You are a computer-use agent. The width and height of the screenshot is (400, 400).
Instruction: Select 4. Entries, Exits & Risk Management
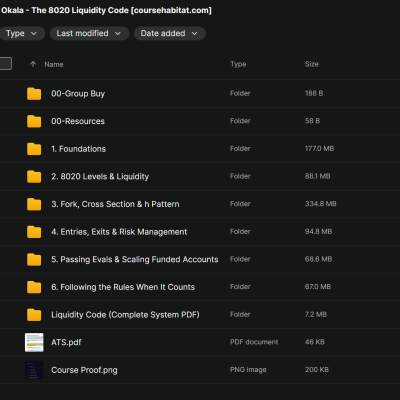click(119, 232)
